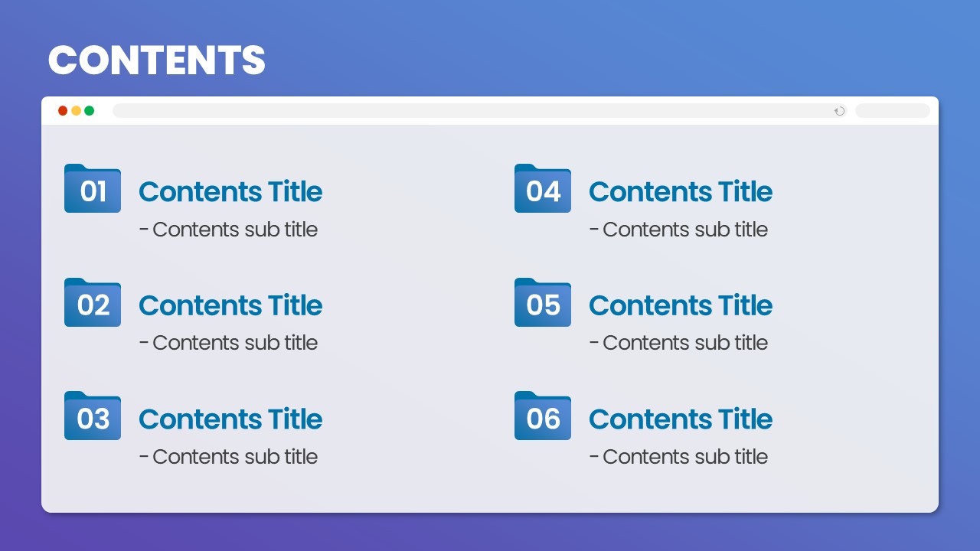Click the reload icon in the browser bar
The width and height of the screenshot is (980, 551).
pyautogui.click(x=840, y=111)
